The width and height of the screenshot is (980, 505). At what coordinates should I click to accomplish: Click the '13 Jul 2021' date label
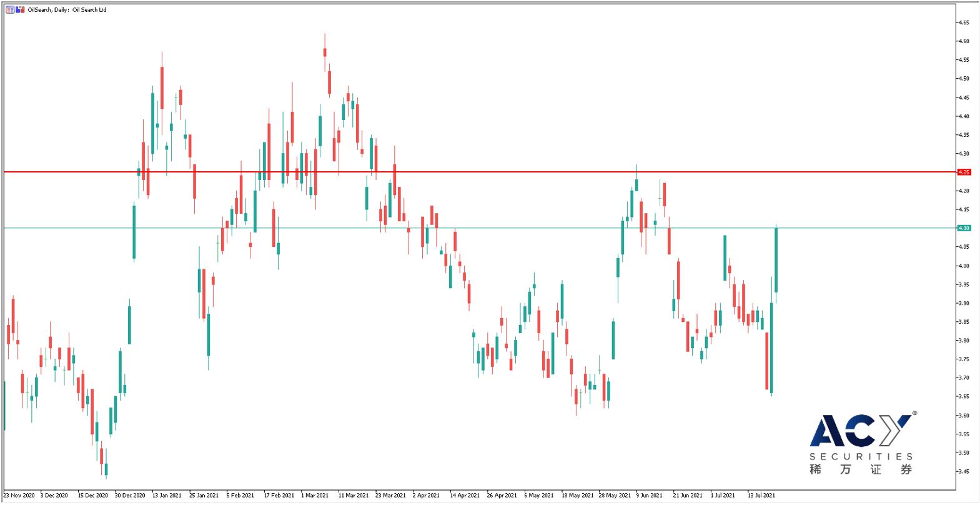pyautogui.click(x=761, y=496)
